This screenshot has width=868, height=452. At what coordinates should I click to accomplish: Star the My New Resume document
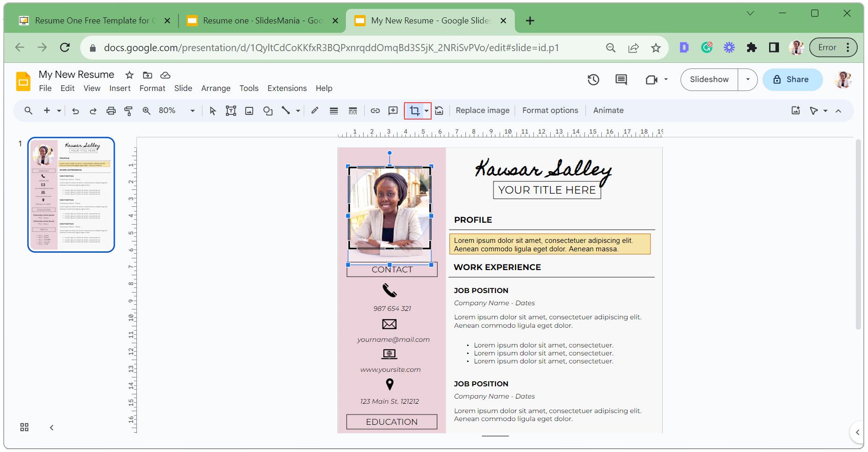[x=129, y=75]
